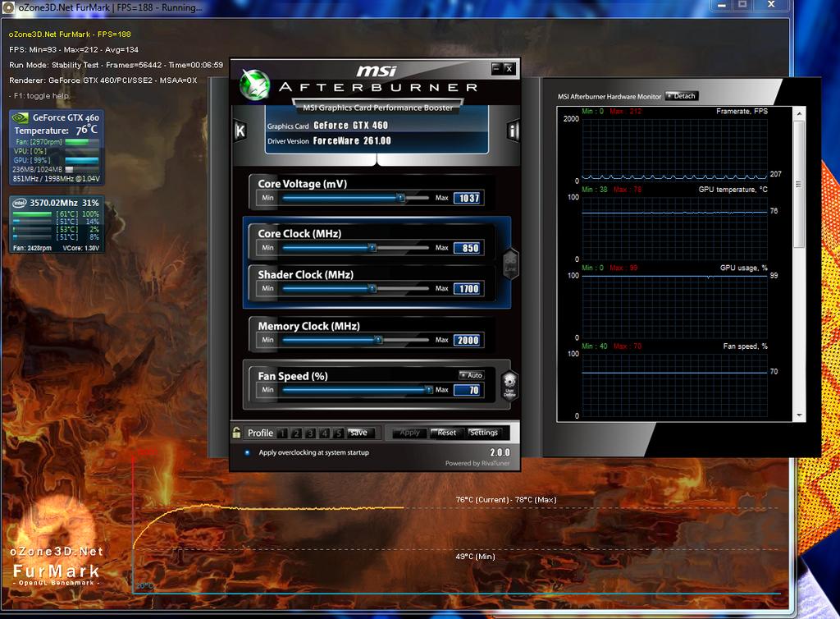Click the GPU temperature graph
Viewport: 840px width, 619px height.
[674, 228]
